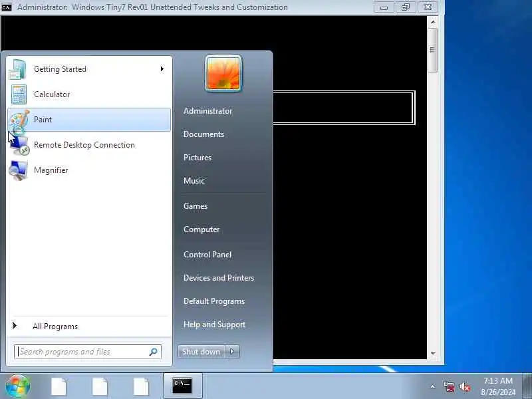Minimize the Command Prompt window
532x399 pixels.
tap(384, 7)
